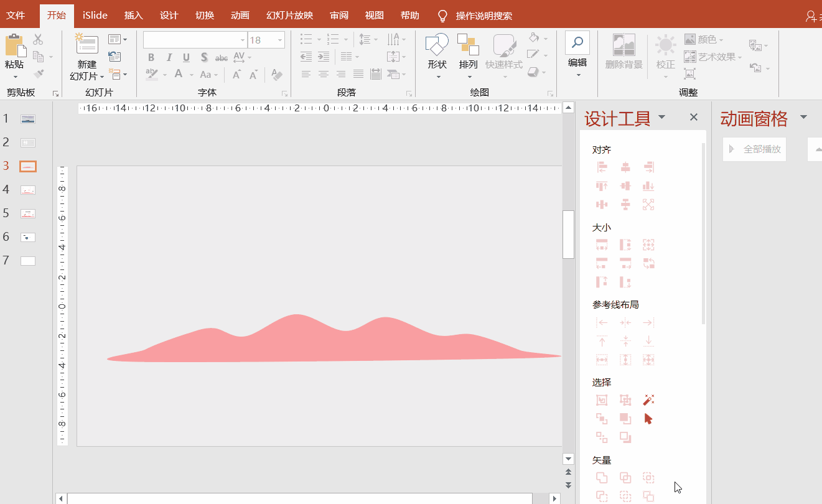The height and width of the screenshot is (504, 822).
Task: Click the scroll down arrow of slide scrollbar
Action: (x=567, y=459)
